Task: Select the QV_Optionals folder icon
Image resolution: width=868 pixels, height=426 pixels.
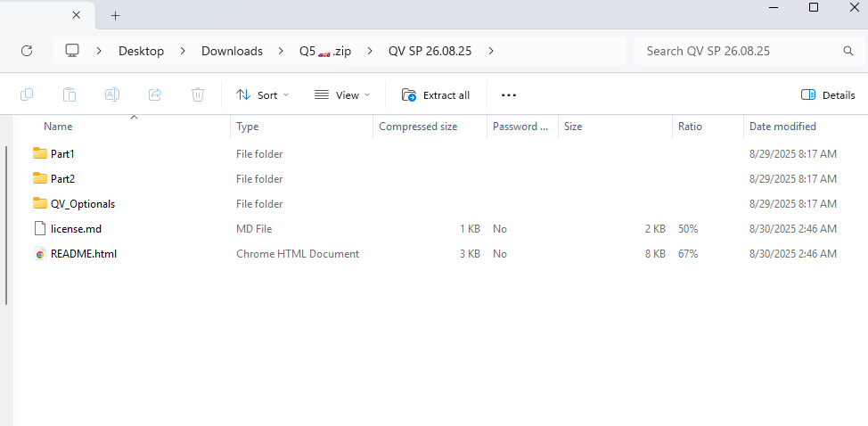Action: point(40,203)
